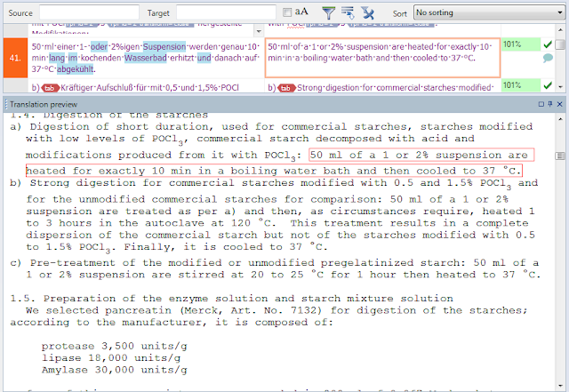Screen dimensions: 569x392
Task: Pin the Translation preview pane
Action: [550, 104]
